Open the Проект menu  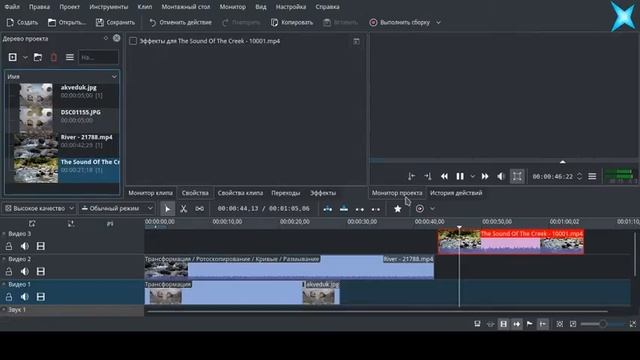pos(69,7)
